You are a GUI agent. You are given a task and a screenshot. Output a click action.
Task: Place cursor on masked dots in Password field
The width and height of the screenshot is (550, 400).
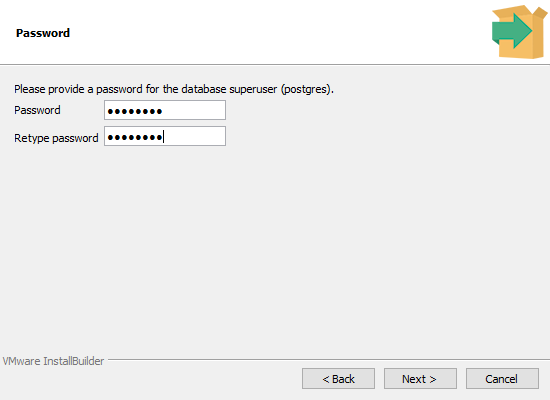click(x=135, y=112)
